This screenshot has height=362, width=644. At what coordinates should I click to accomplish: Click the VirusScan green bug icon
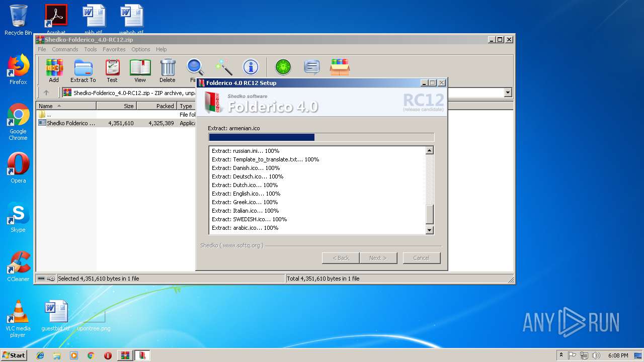(283, 67)
